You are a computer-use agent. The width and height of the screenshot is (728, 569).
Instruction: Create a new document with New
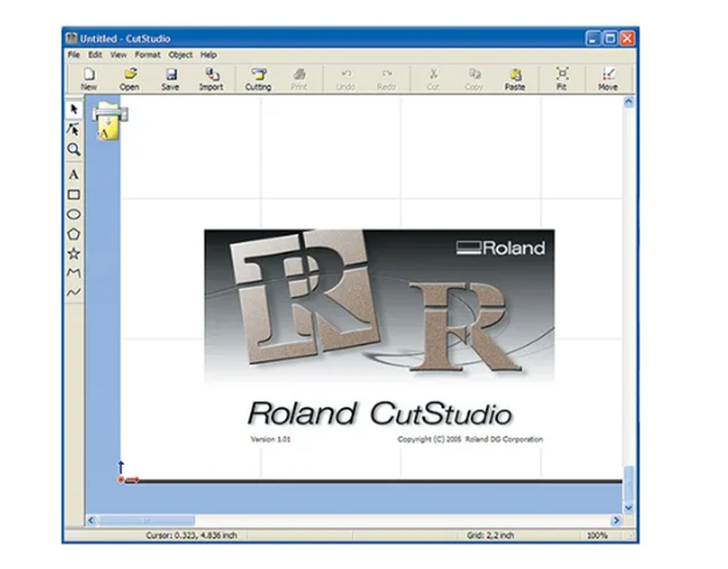(89, 77)
